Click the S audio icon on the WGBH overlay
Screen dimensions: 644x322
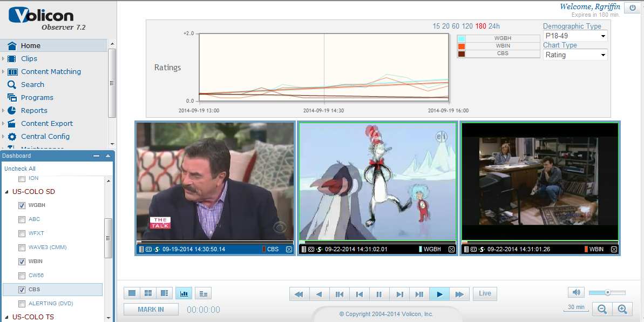click(x=318, y=249)
